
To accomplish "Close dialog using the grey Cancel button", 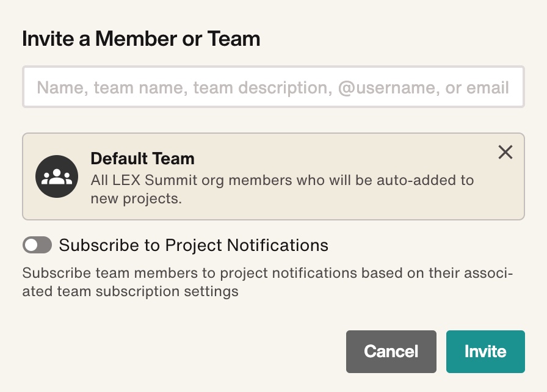I will [x=391, y=352].
